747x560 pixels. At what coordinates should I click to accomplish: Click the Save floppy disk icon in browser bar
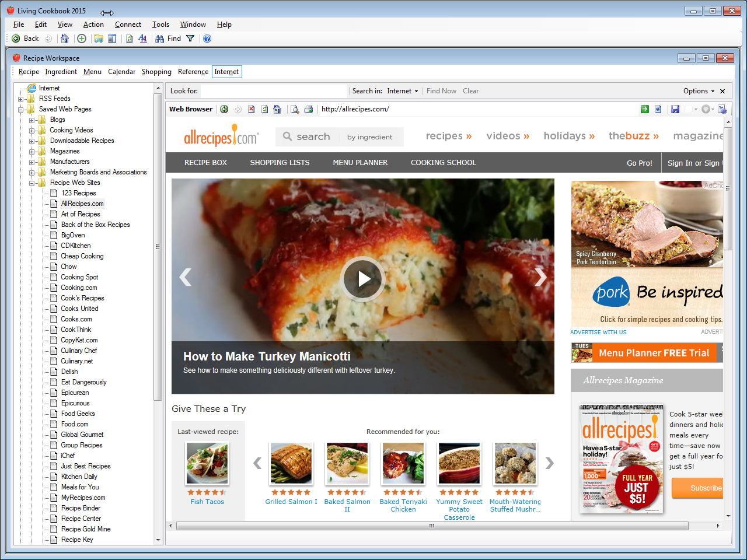click(675, 109)
